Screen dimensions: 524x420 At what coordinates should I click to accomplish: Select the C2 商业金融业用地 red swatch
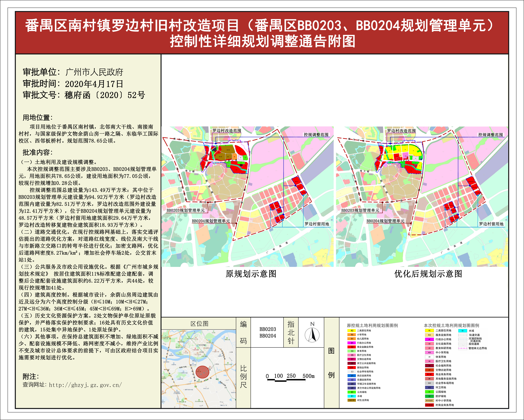coord(352,347)
